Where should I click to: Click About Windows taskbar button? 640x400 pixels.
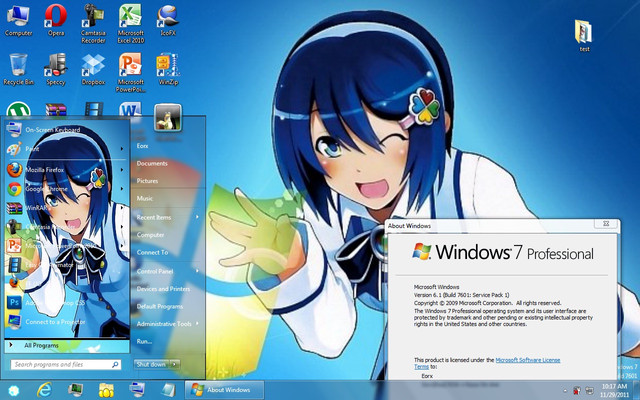[x=224, y=390]
